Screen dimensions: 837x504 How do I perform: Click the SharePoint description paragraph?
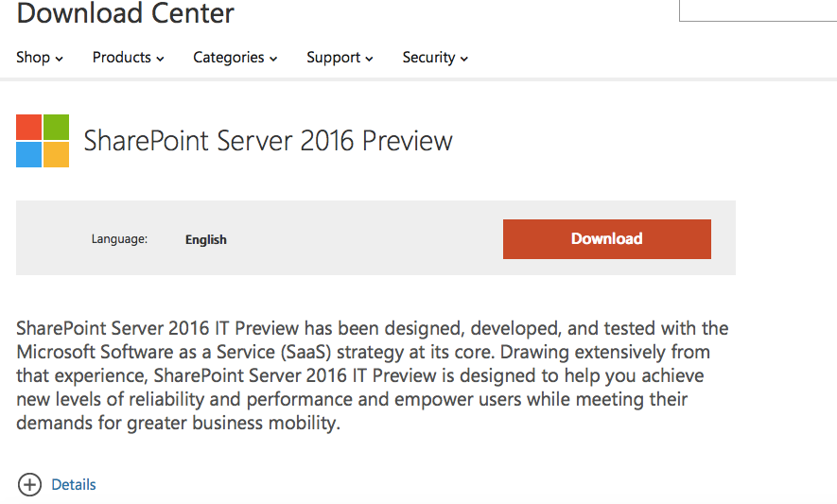tap(372, 375)
